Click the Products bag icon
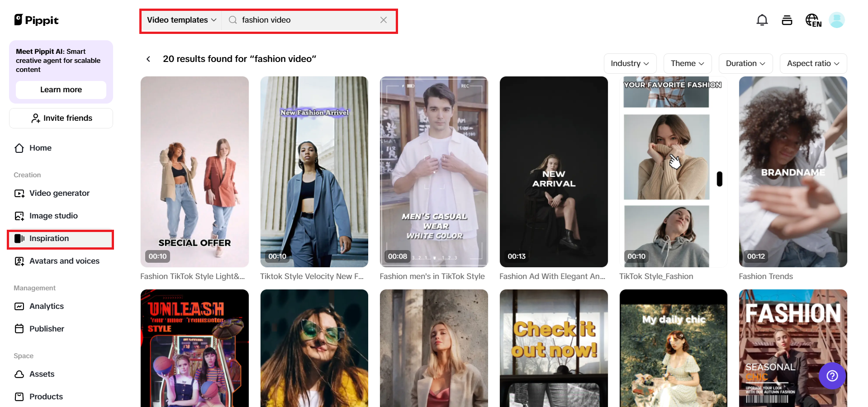 point(19,397)
